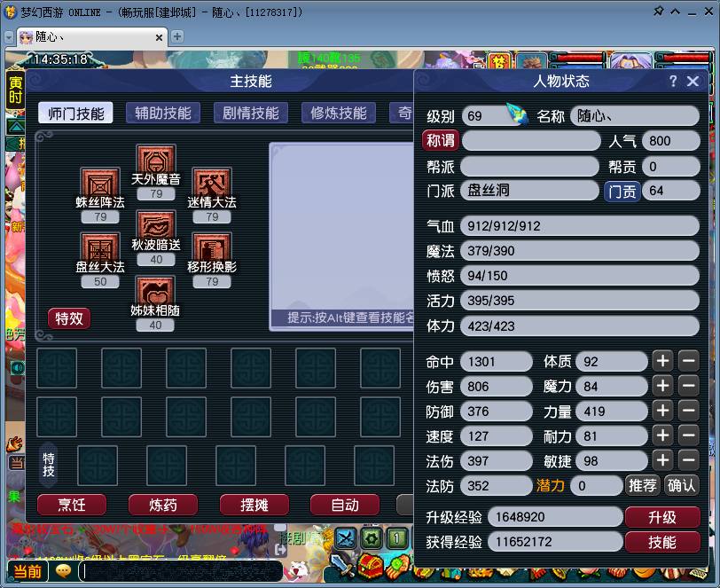Click the empty 称谓 title field

531,140
